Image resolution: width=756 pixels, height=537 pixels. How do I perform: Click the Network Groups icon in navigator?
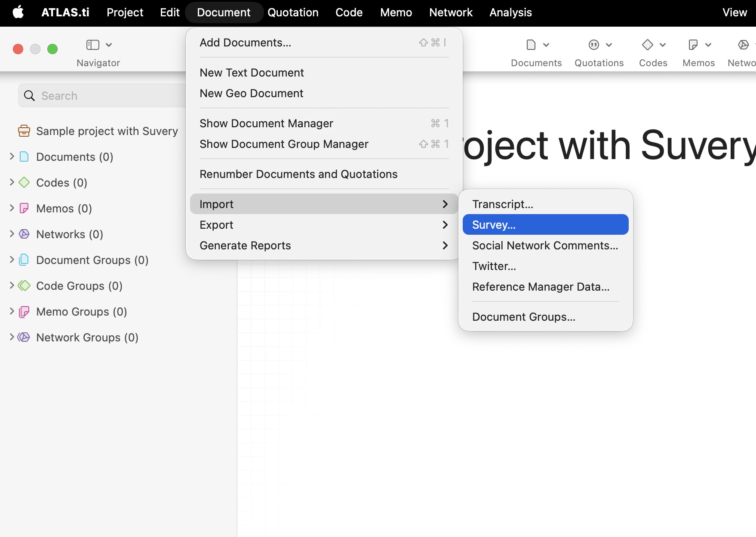pos(24,337)
